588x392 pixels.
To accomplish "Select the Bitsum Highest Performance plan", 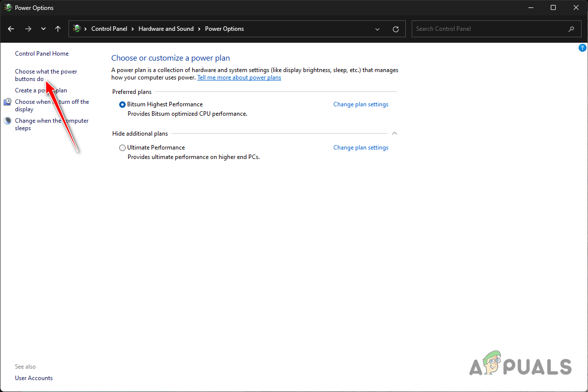I will 123,104.
